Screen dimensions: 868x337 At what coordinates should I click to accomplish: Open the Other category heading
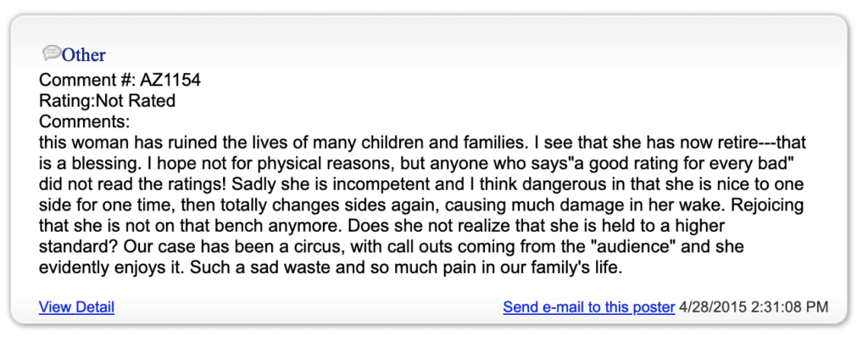click(84, 55)
